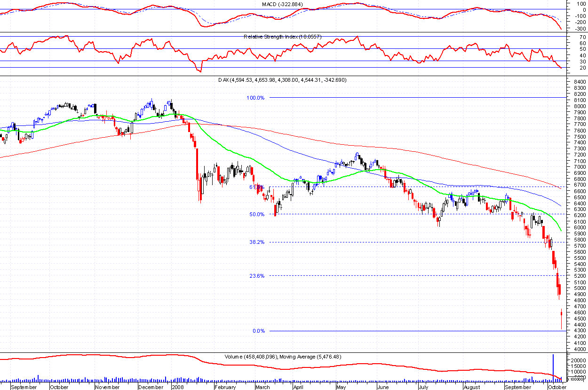The image size is (588, 390).
Task: Select the 8000 value on the price axis
Action: (x=579, y=107)
